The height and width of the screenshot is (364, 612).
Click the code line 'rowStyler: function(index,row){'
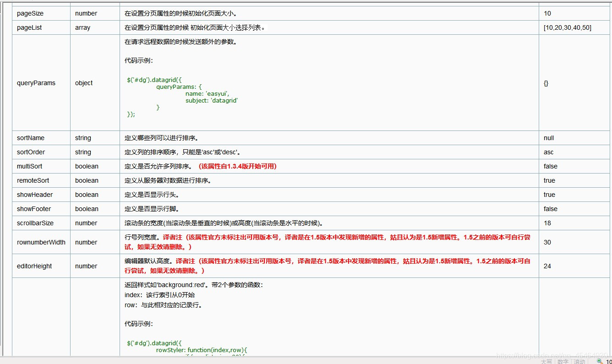(x=202, y=350)
